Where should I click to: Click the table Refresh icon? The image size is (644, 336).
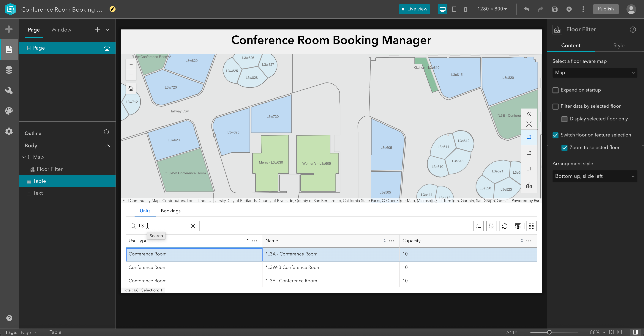pos(504,226)
